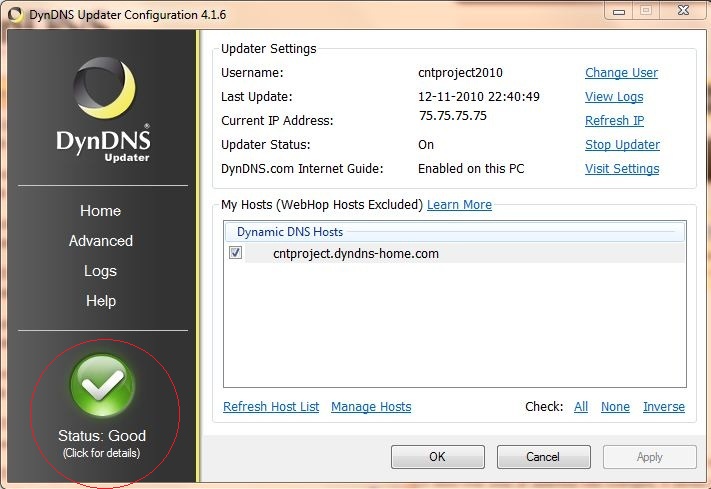
Task: Click the title bar DynDNS app icon
Action: (x=15, y=15)
